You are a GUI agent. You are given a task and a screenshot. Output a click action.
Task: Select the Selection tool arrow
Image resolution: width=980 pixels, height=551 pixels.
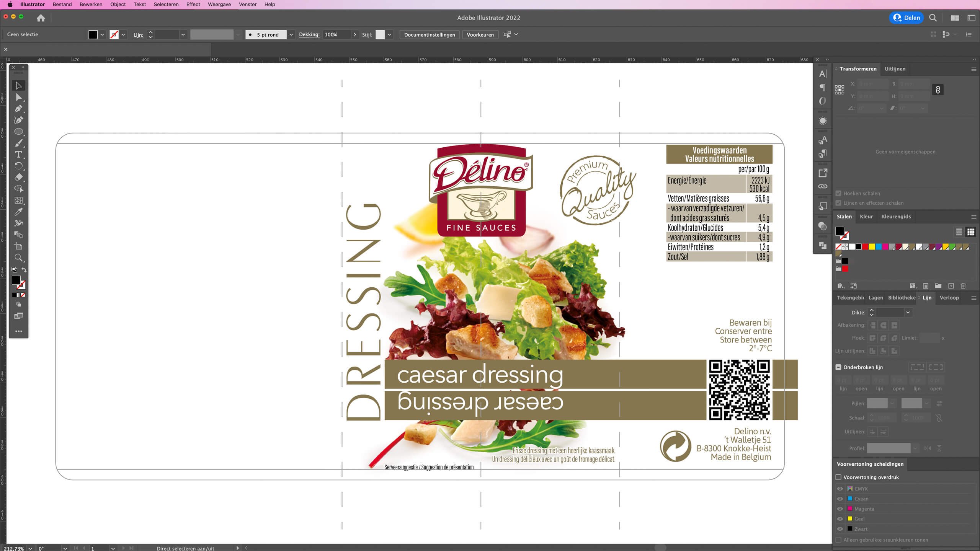[18, 85]
